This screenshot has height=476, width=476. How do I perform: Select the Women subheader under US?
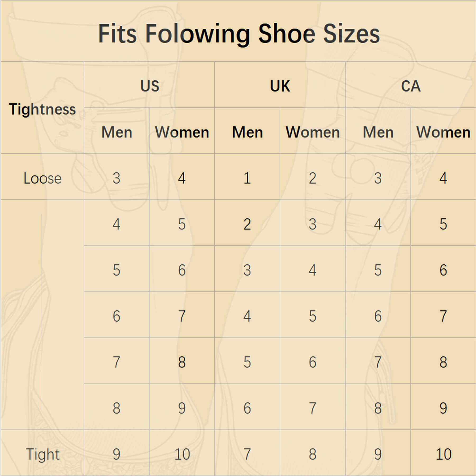pos(182,132)
